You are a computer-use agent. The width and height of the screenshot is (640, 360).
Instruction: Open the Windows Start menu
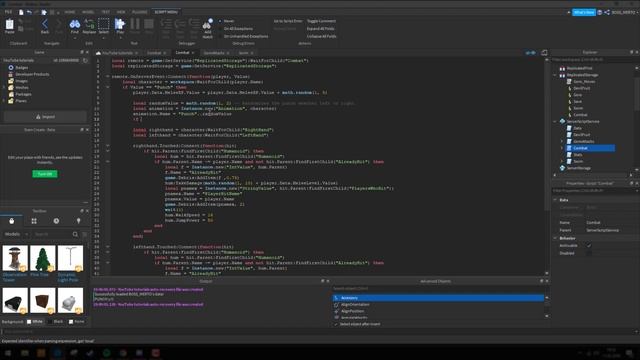[x=7, y=353]
